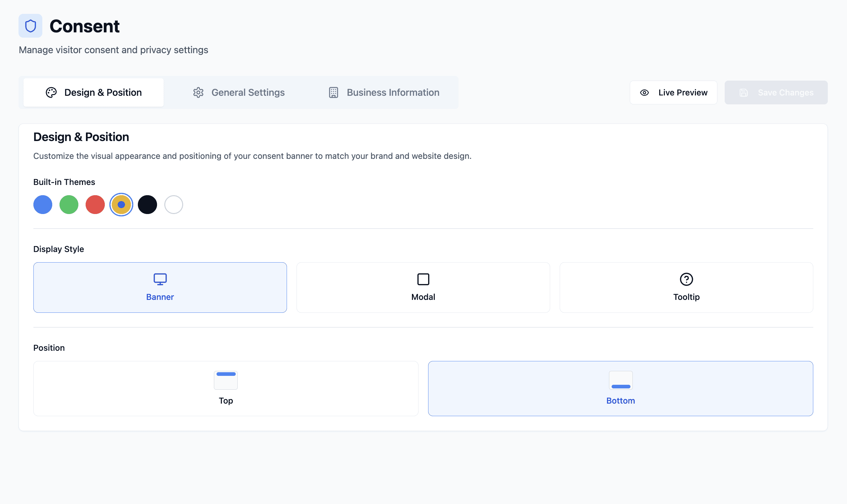Click the eye icon in Live Preview button

[644, 92]
